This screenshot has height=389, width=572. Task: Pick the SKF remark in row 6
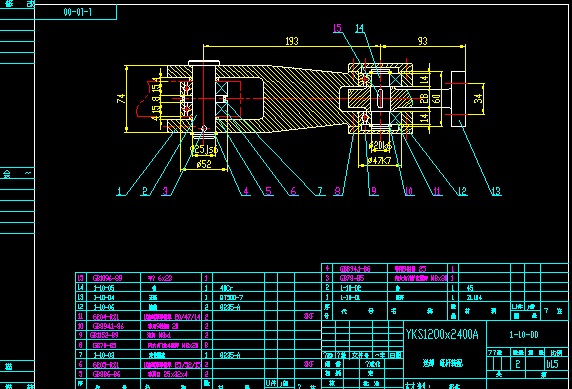309,364
